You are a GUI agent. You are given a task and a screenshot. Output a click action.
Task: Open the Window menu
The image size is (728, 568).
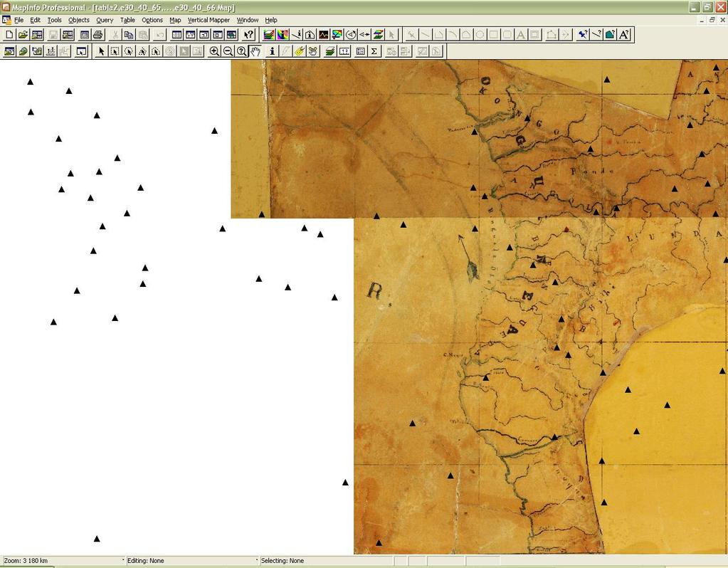click(x=248, y=20)
